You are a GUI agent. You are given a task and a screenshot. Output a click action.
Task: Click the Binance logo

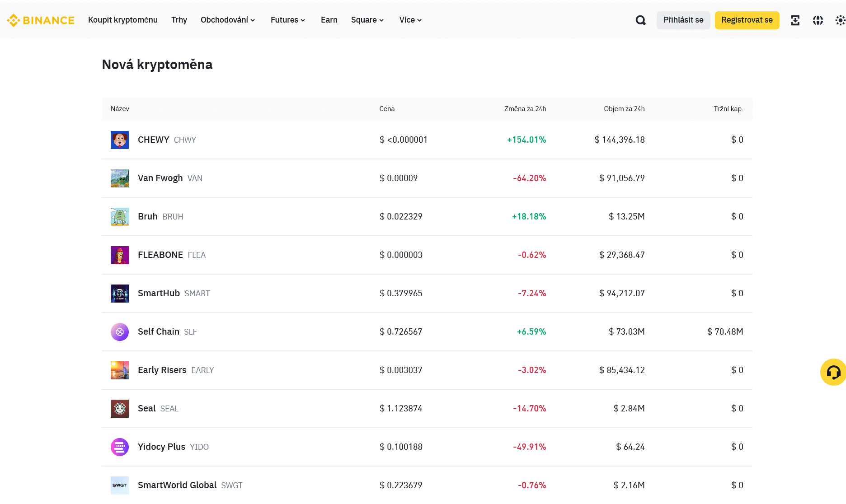coord(41,20)
